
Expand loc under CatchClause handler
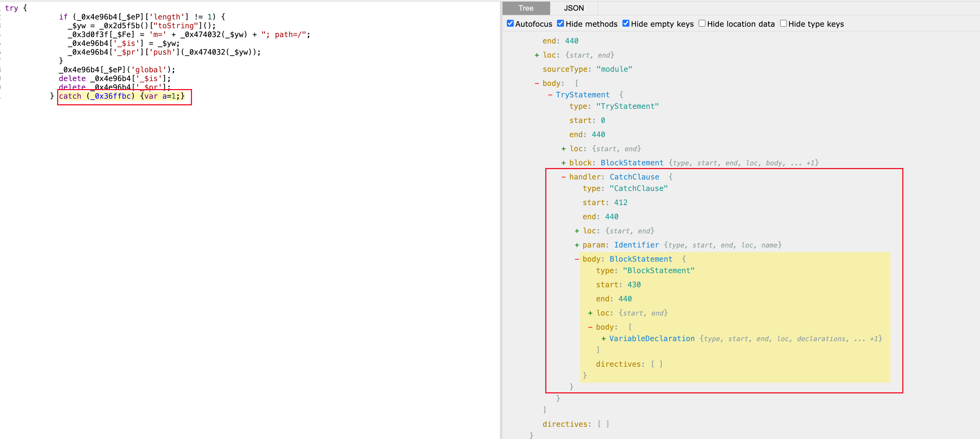point(577,231)
